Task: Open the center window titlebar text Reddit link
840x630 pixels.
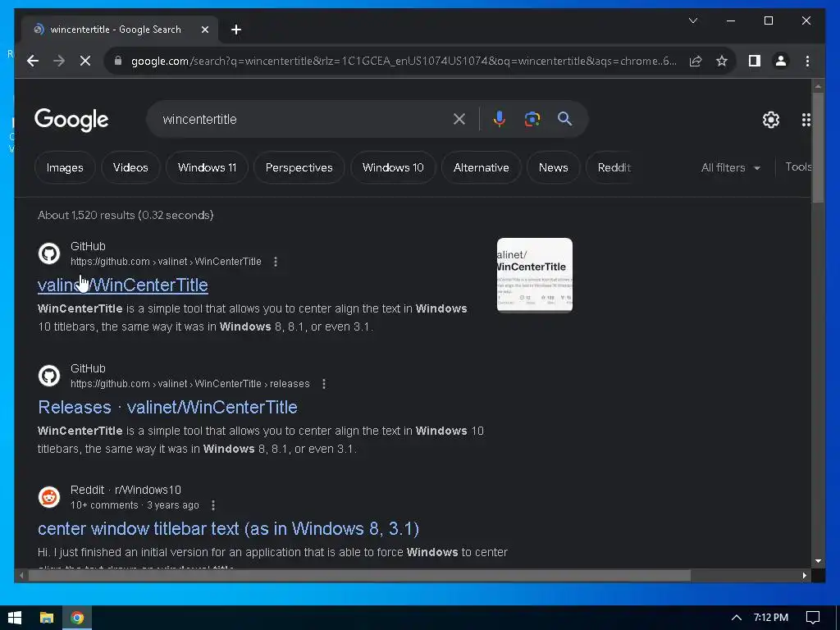Action: 228,529
